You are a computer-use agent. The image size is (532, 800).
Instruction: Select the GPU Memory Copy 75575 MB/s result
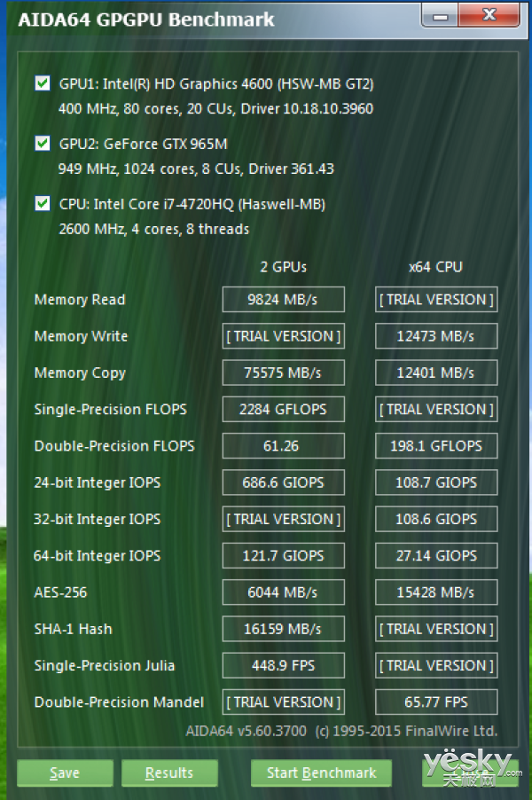(282, 373)
